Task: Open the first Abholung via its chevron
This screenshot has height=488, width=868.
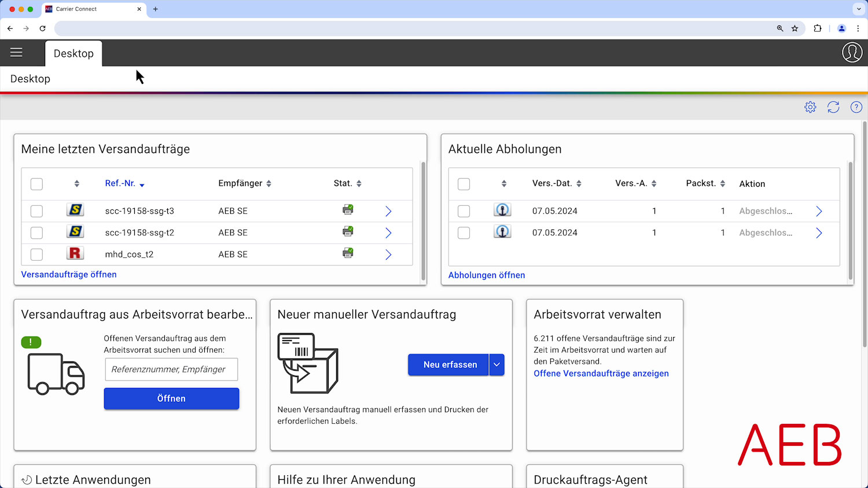Action: 819,210
